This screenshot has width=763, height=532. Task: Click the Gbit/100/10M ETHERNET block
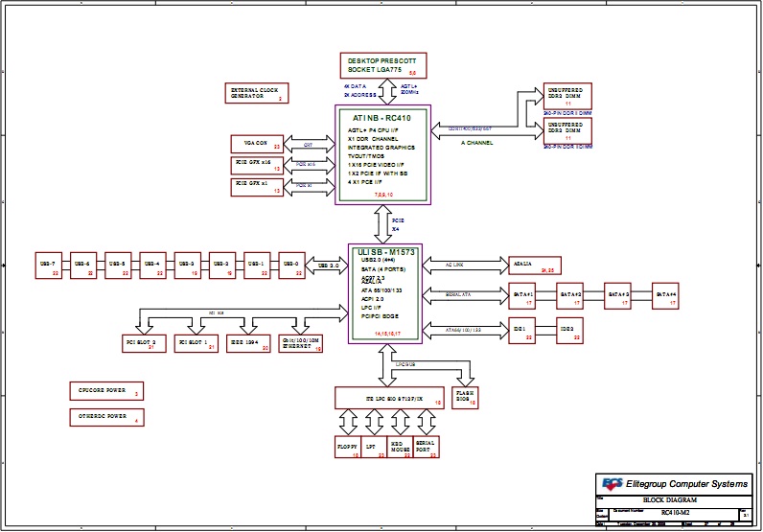point(301,343)
